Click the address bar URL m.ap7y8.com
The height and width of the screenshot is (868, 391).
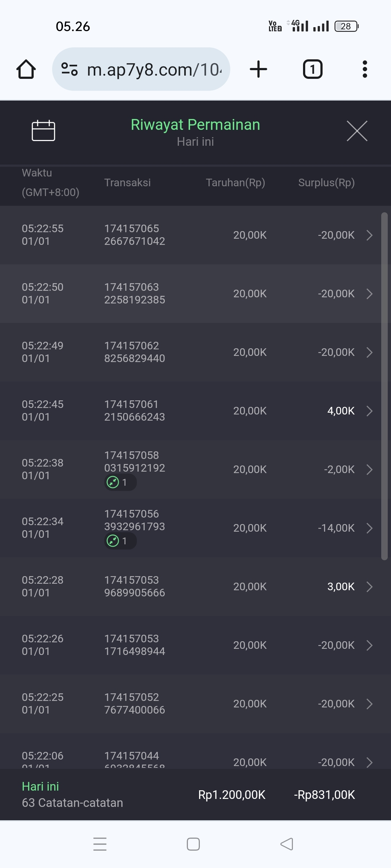[x=154, y=69]
